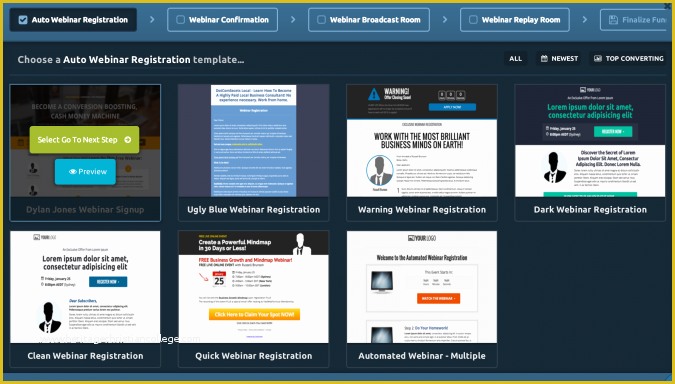Go to the Webinar Broadcast Room step

(369, 20)
